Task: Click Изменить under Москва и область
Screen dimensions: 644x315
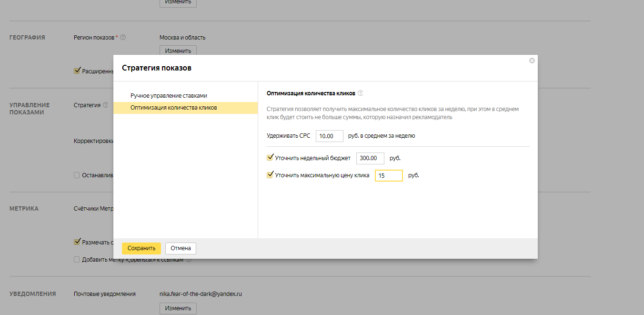Action: [x=178, y=51]
